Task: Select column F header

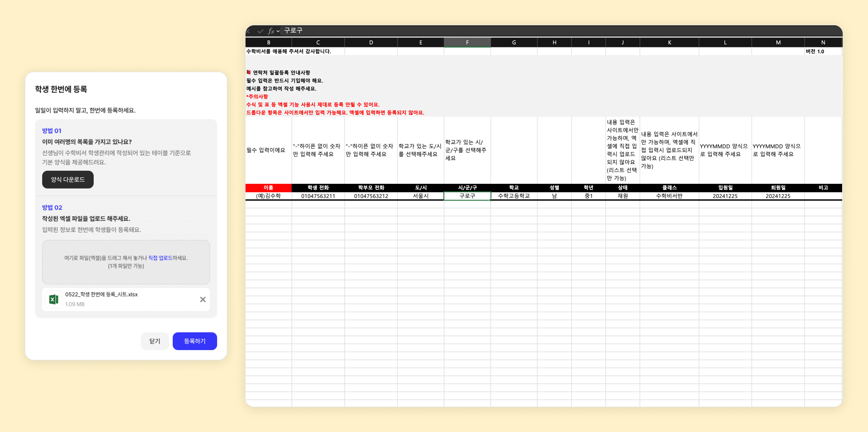Action: coord(467,42)
